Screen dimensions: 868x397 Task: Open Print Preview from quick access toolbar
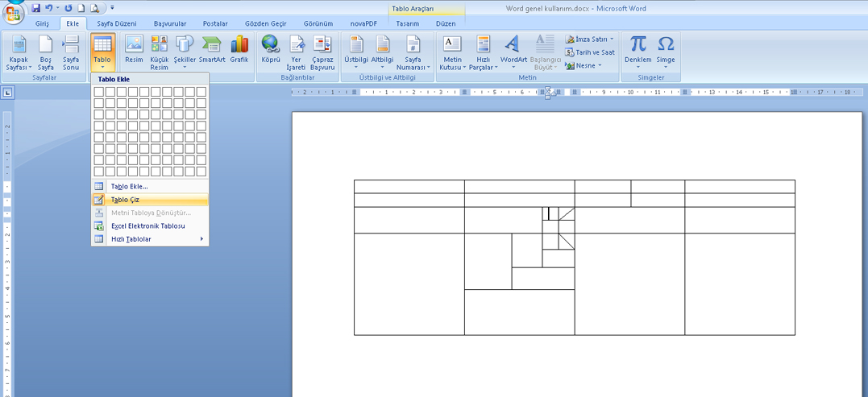click(x=95, y=8)
